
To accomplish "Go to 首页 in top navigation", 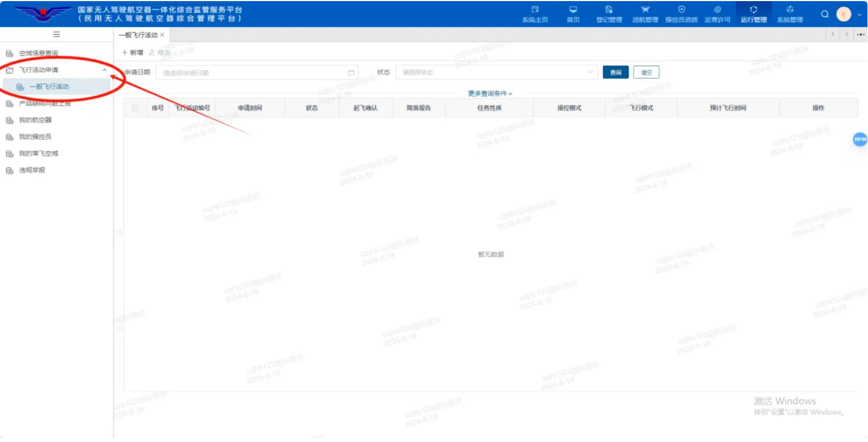I will point(573,14).
